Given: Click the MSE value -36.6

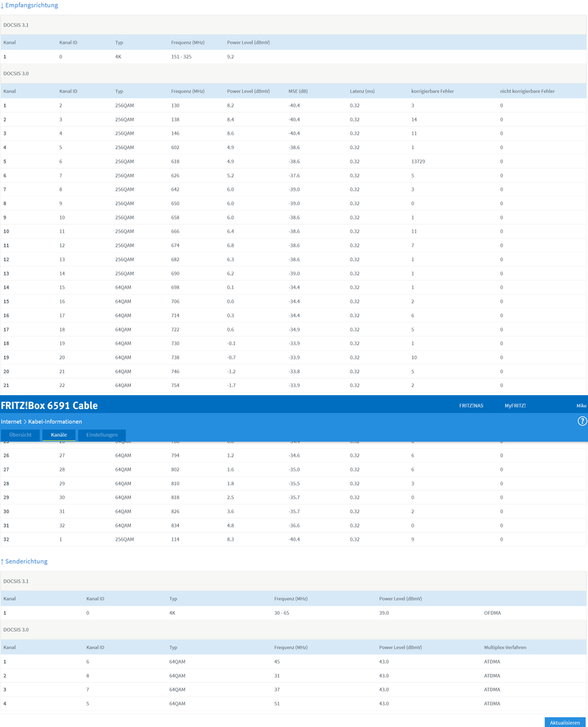Looking at the screenshot, I should [294, 525].
